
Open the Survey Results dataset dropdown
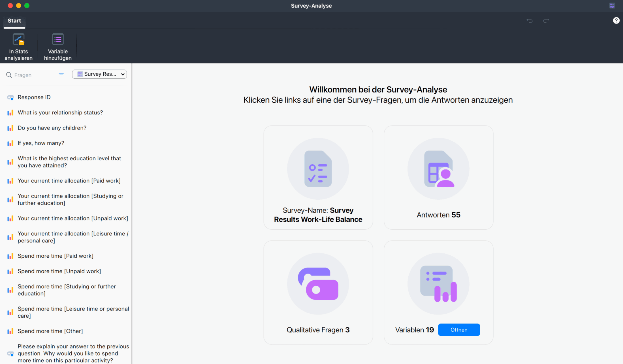(x=99, y=74)
